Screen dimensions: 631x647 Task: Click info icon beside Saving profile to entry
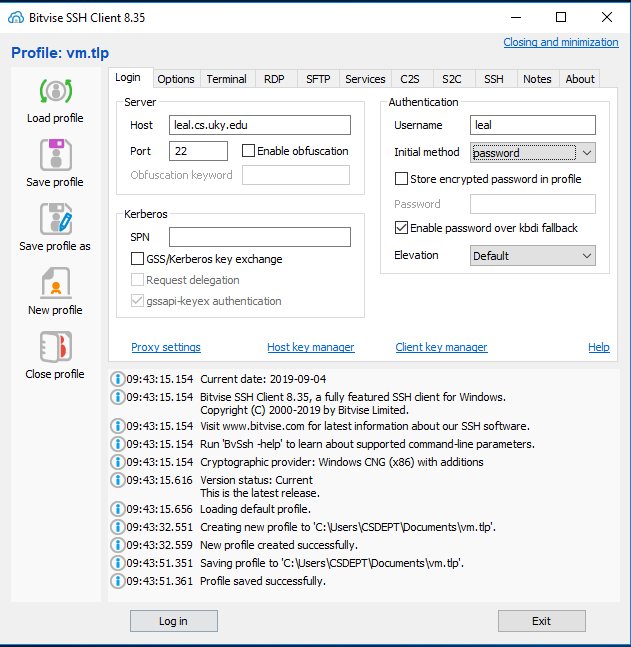coord(118,563)
